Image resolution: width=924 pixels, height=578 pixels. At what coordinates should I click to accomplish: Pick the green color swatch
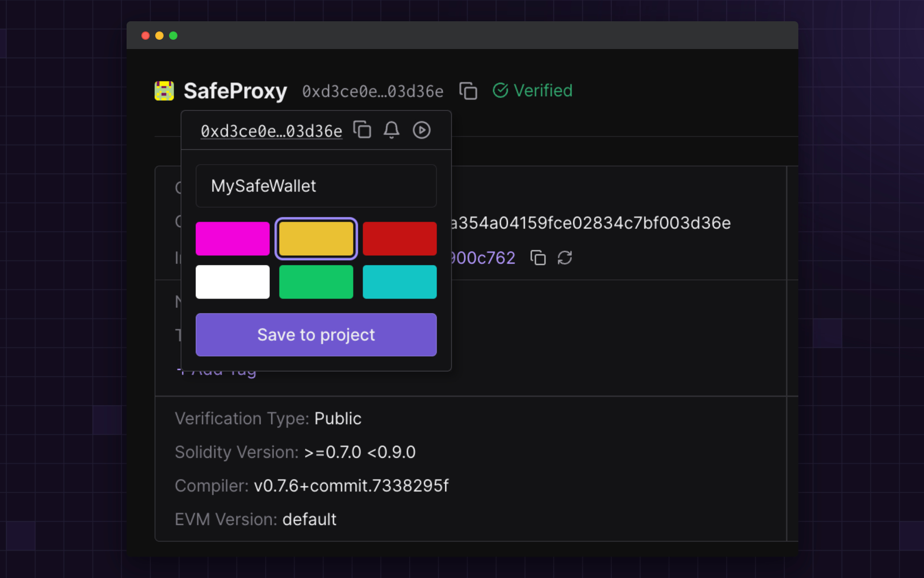click(316, 282)
